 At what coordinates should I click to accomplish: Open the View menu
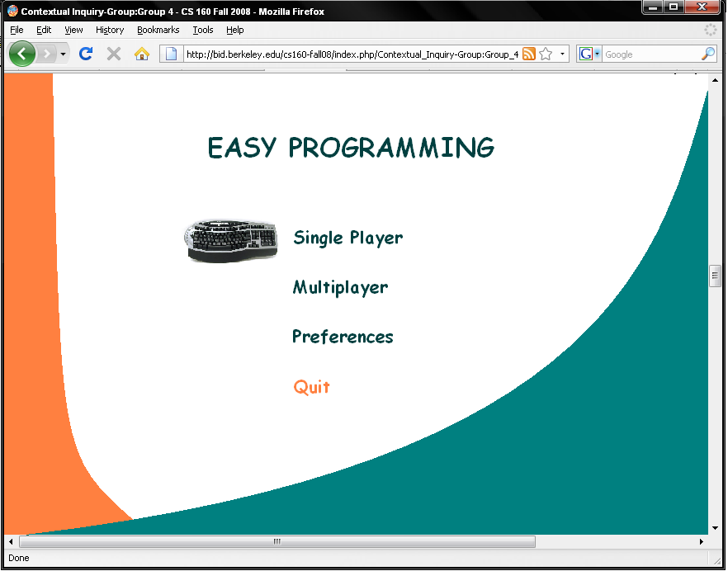73,30
